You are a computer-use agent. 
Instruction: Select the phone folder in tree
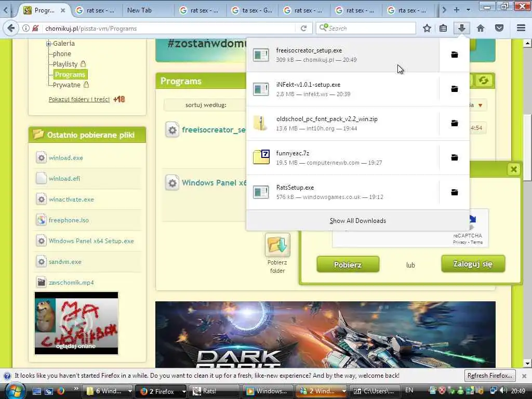tap(62, 54)
